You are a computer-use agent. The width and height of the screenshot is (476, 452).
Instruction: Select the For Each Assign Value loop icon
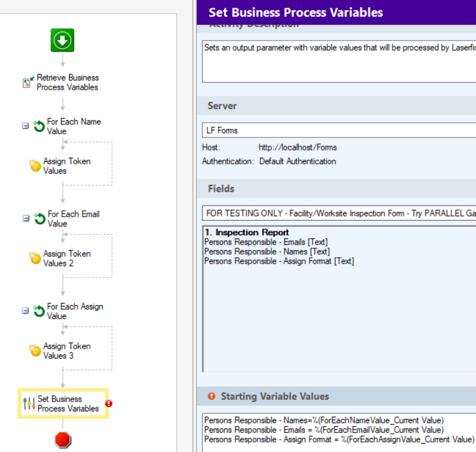tap(39, 311)
